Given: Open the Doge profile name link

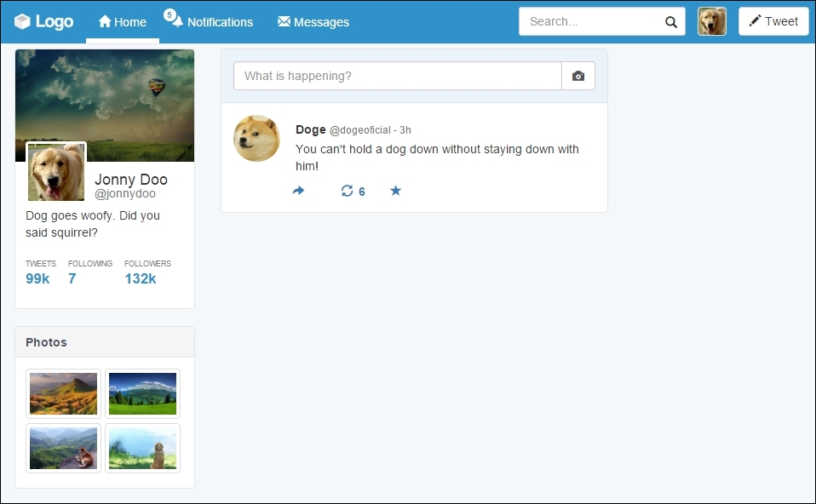Looking at the screenshot, I should pyautogui.click(x=311, y=129).
